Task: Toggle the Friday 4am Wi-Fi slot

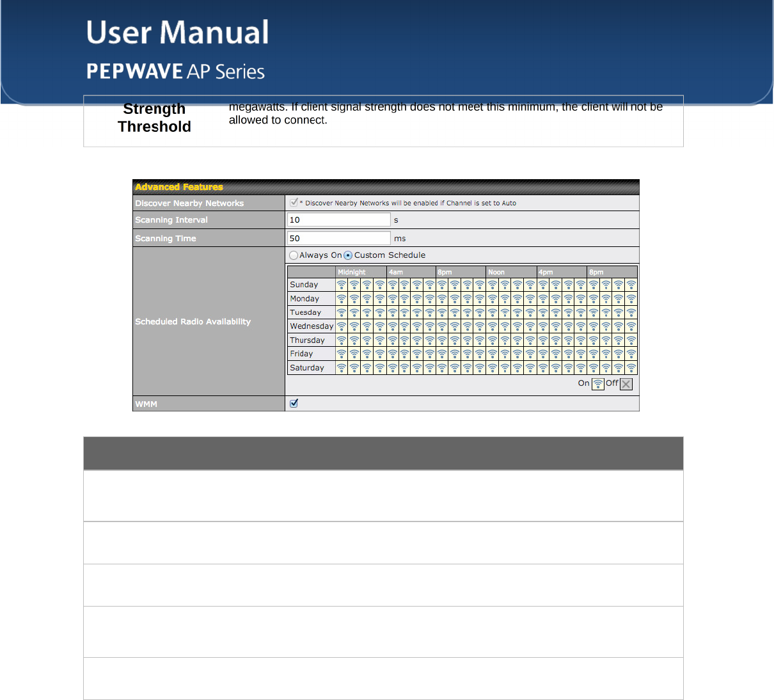Action: pyautogui.click(x=392, y=354)
